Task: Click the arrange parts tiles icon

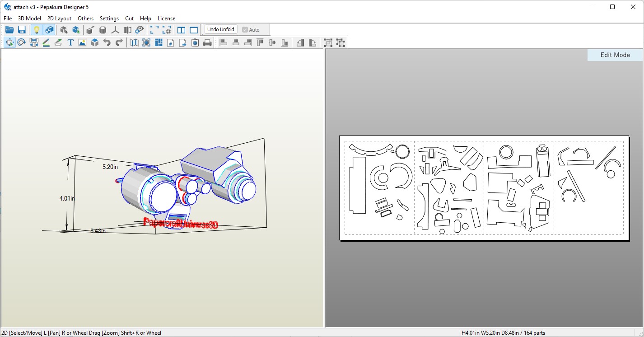Action: click(x=159, y=42)
